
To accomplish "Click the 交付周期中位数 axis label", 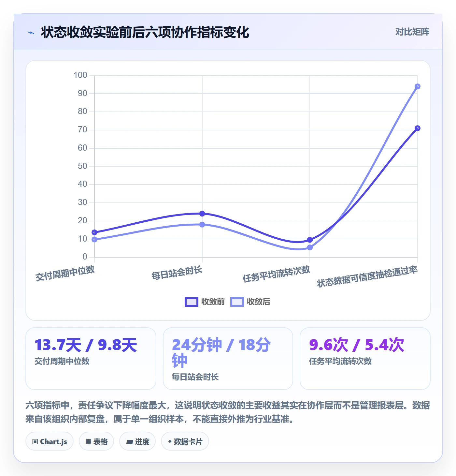I will [x=65, y=273].
